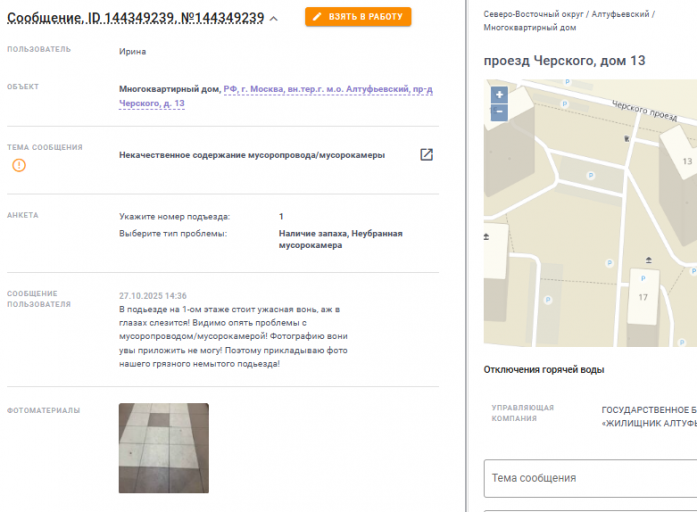Click the 'Отключения горячей воды' heading
The height and width of the screenshot is (512, 697).
point(544,370)
